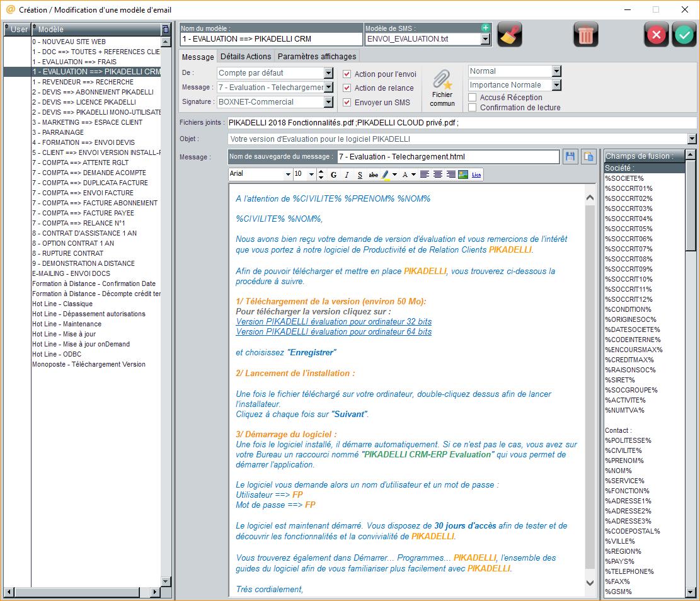
Task: Click the Champs de fusion header
Action: tap(644, 156)
